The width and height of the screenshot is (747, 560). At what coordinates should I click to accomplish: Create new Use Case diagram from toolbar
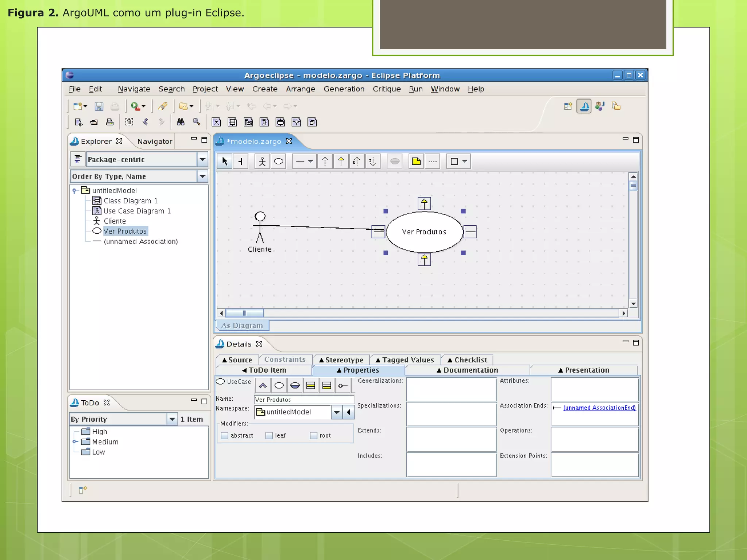tap(216, 122)
